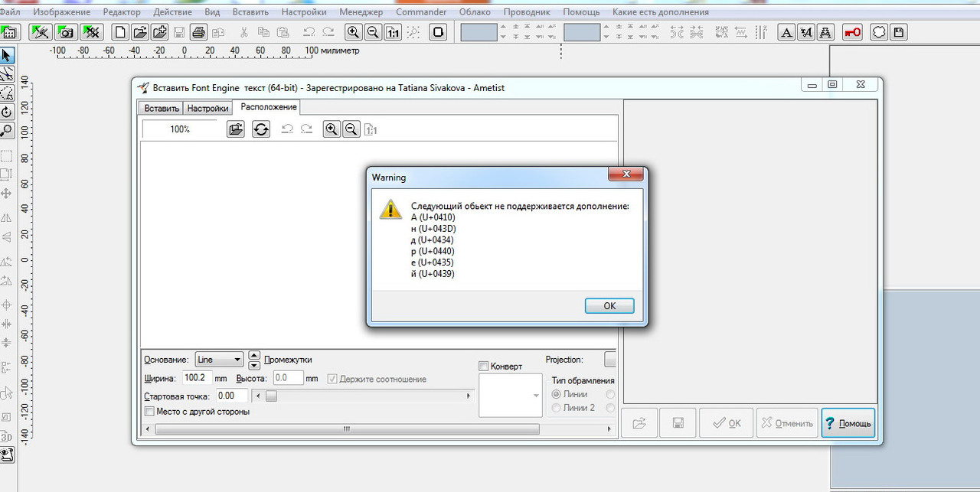Click the printer icon in main toolbar
980x492 pixels.
198,32
